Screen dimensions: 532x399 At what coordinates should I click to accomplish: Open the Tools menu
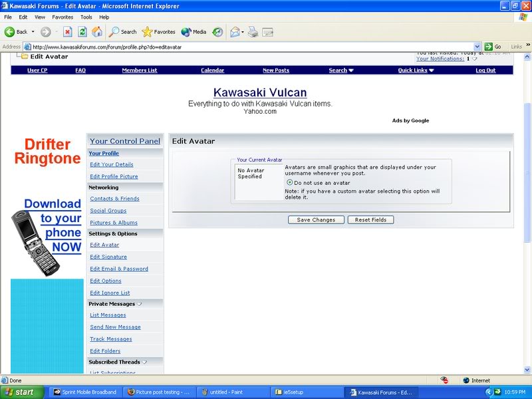[x=86, y=17]
